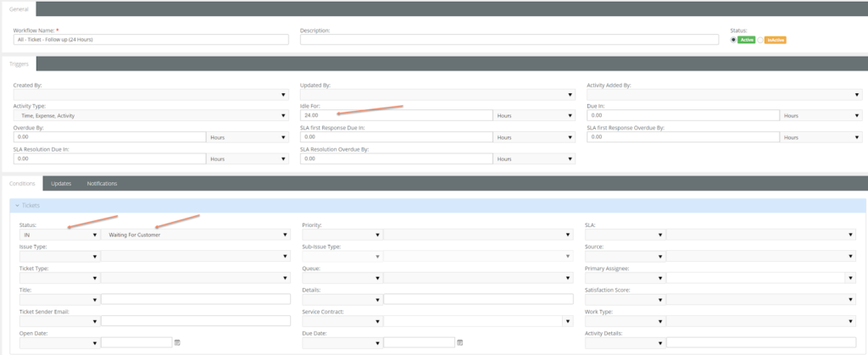Select the Active status radio button
The image size is (868, 355).
tap(733, 40)
